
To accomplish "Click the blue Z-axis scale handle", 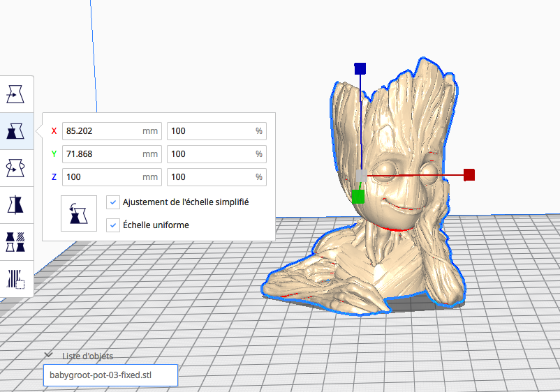I will (x=360, y=68).
